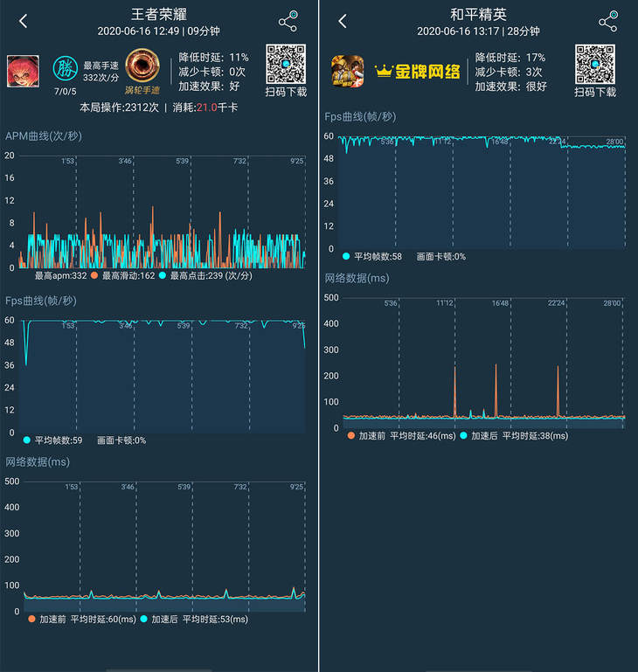Tap the 王者荣耀 title header
638x672 pixels.
pos(159,15)
